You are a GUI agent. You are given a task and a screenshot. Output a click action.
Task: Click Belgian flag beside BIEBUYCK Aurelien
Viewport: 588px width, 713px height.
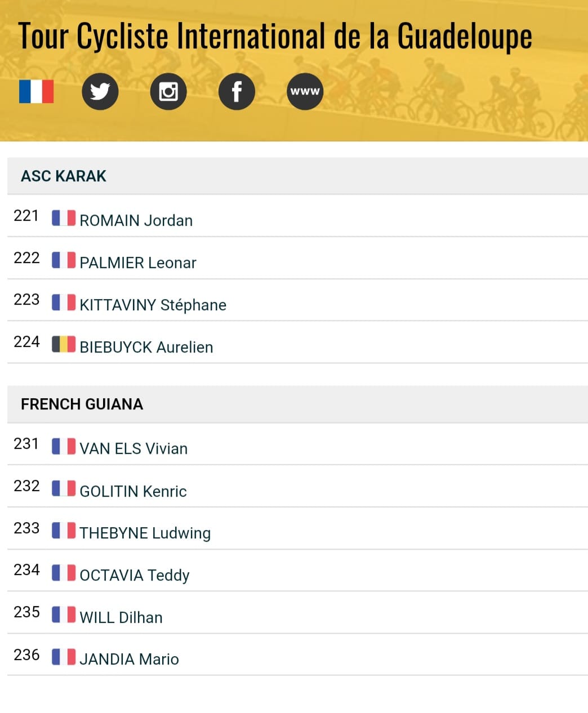pos(64,344)
